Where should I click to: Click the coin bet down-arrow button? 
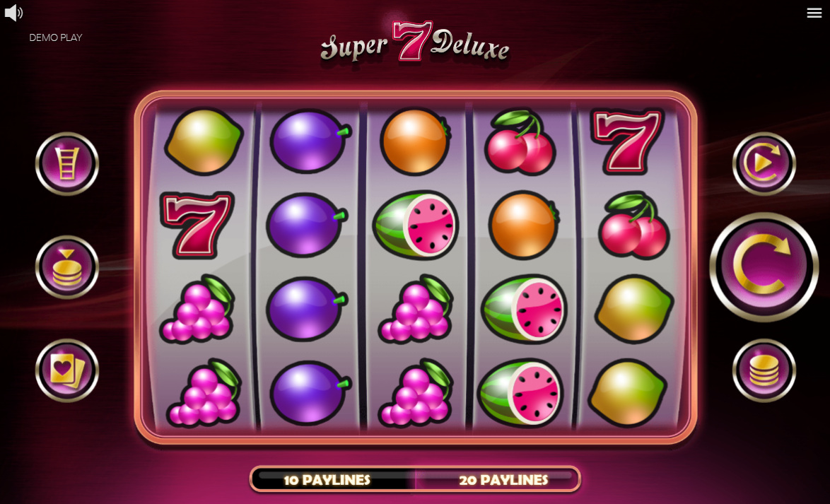click(67, 266)
